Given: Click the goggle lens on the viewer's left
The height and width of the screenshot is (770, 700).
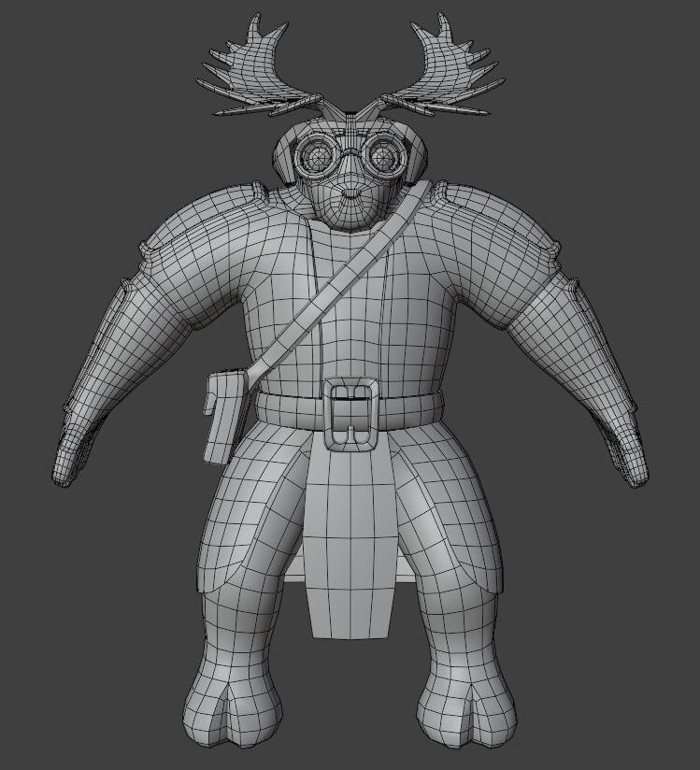Looking at the screenshot, I should [316, 157].
